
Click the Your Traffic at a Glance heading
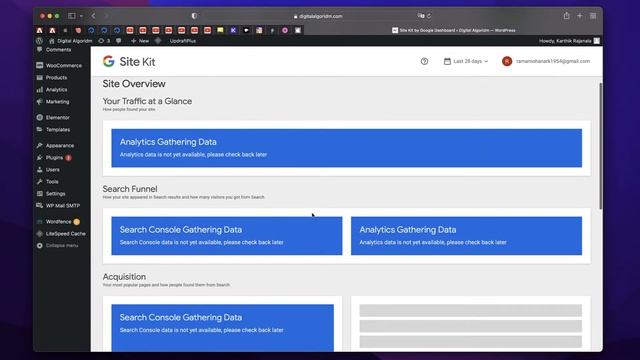click(x=147, y=101)
